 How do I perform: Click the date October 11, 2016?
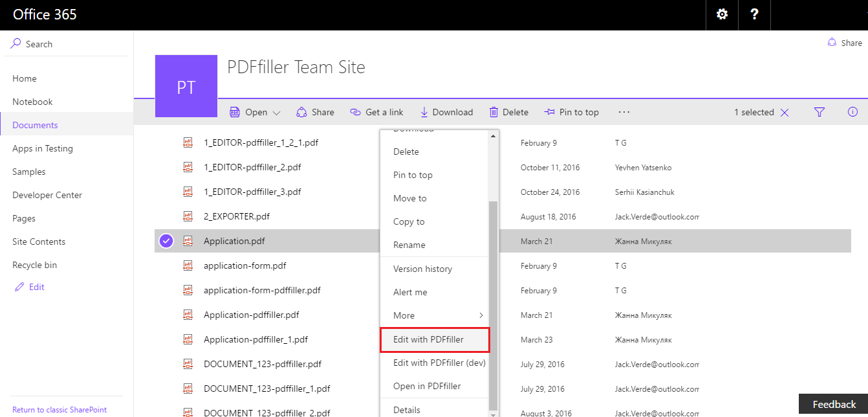[x=550, y=167]
